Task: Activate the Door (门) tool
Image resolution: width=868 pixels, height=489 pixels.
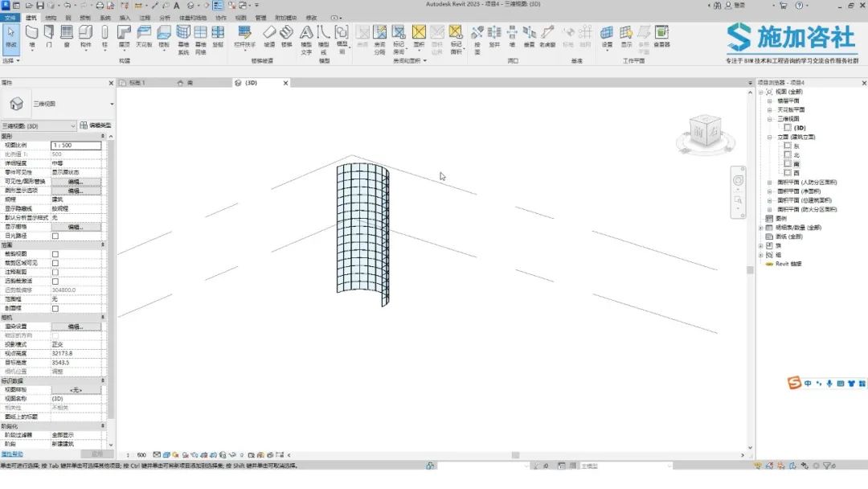Action: coord(49,36)
